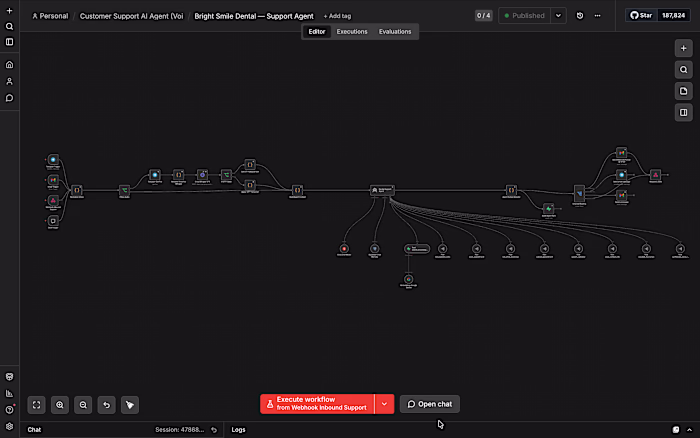The height and width of the screenshot is (438, 700).
Task: Click the Bright Smile Dental workflow name
Action: click(x=254, y=16)
